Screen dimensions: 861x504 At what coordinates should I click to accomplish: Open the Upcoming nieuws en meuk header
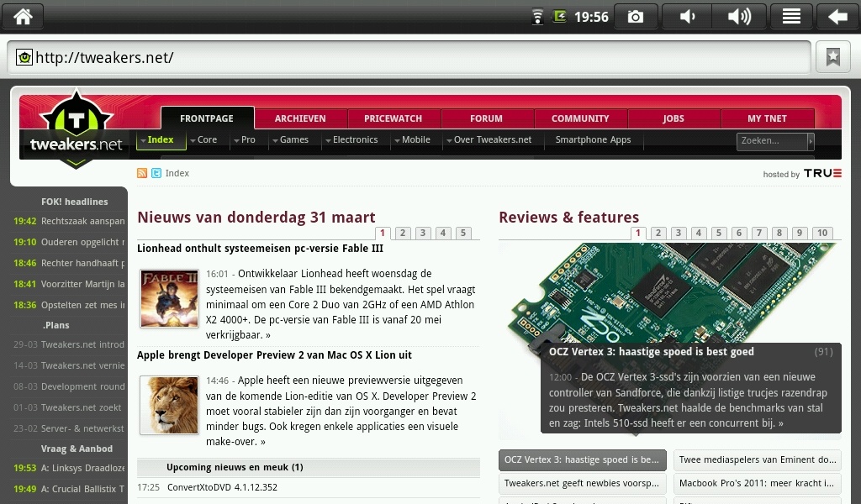(308, 467)
